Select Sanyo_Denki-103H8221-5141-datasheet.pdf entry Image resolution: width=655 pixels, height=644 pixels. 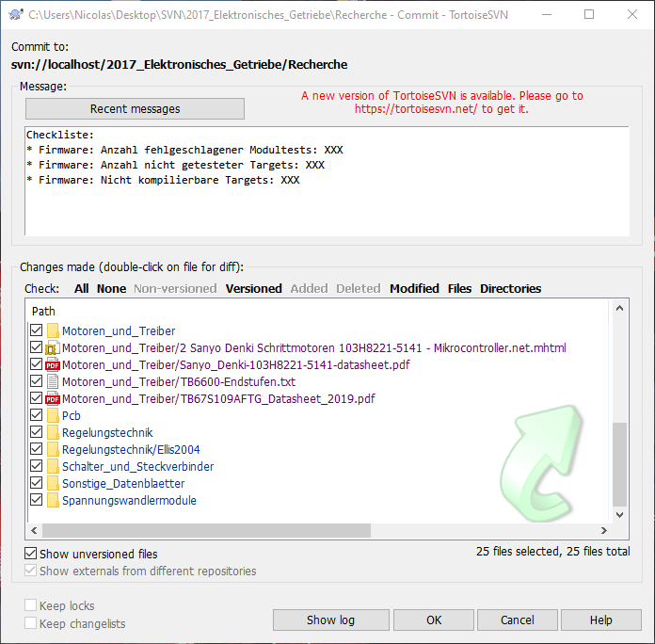pyautogui.click(x=236, y=364)
